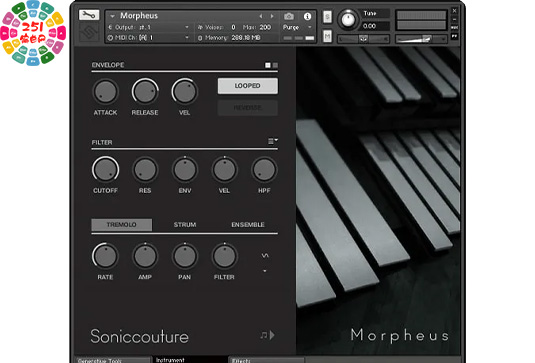Open the camera snapshot view

pos(289,16)
